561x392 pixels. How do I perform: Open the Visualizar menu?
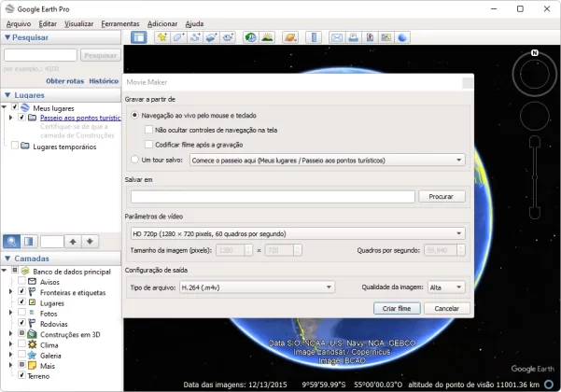tap(78, 23)
